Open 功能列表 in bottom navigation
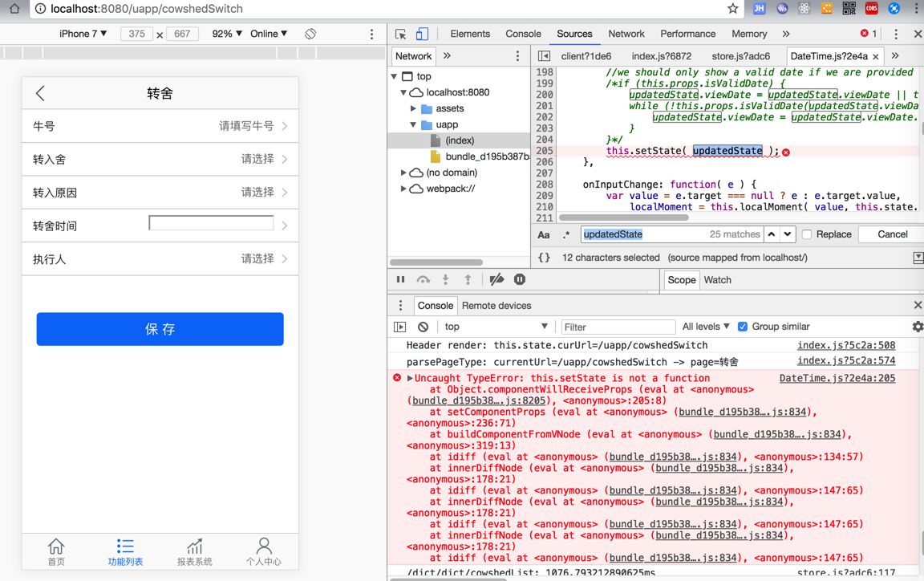 [x=125, y=552]
